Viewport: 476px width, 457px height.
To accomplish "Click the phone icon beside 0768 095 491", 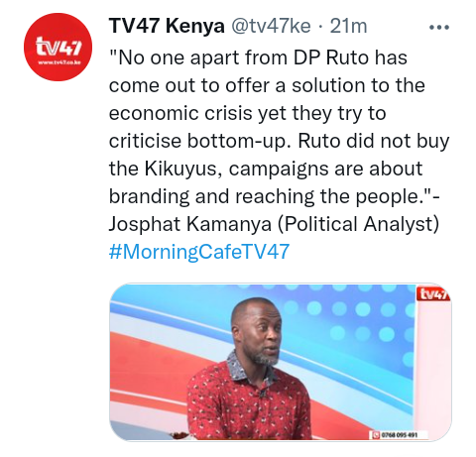I will (x=376, y=434).
